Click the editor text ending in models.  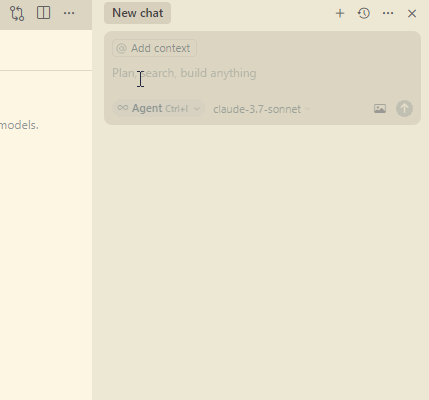(19, 125)
